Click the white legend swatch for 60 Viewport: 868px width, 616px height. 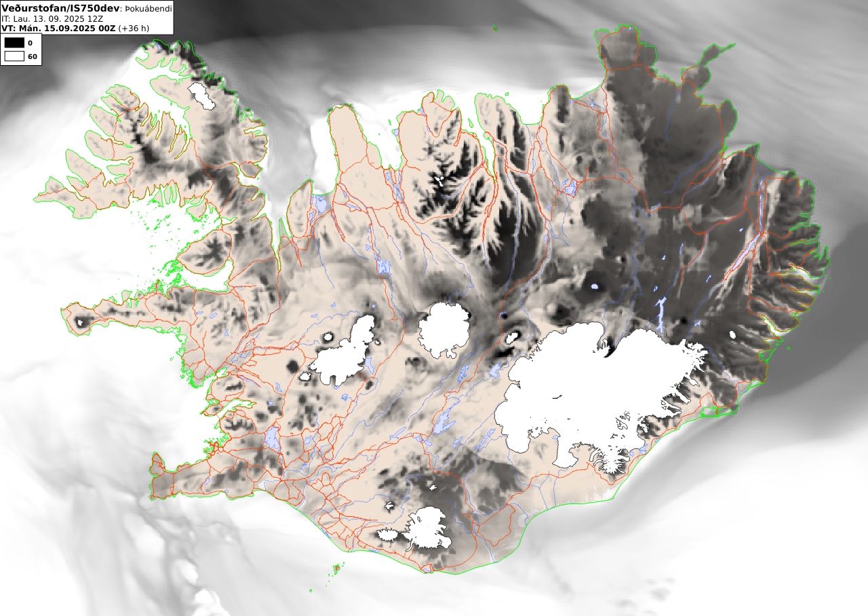pyautogui.click(x=14, y=56)
